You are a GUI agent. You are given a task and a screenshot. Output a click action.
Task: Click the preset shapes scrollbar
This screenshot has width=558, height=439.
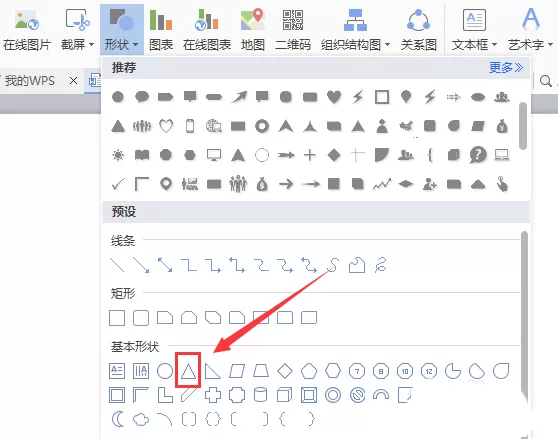[524, 317]
